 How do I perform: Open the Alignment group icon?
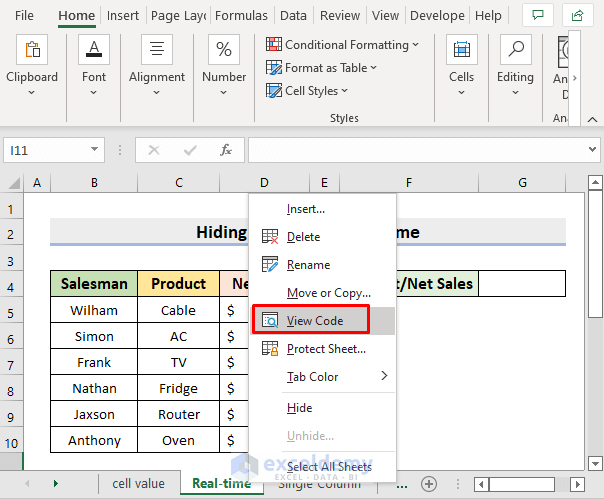(157, 50)
